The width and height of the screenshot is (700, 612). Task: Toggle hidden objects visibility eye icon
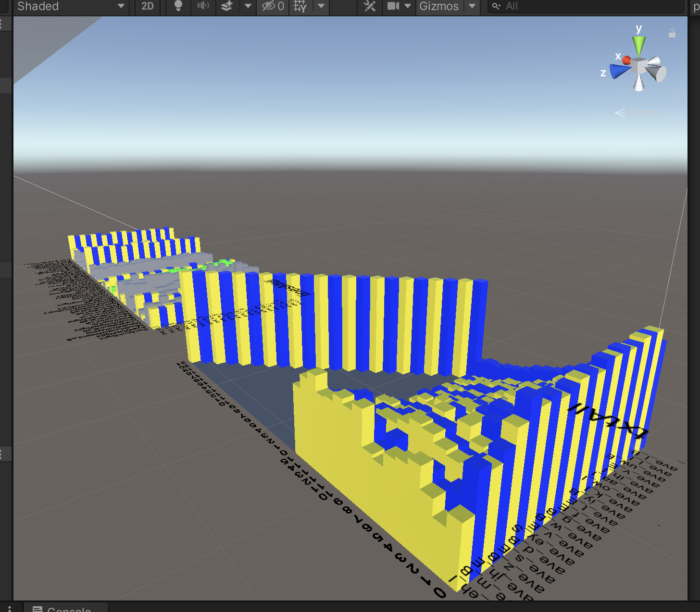point(273,6)
